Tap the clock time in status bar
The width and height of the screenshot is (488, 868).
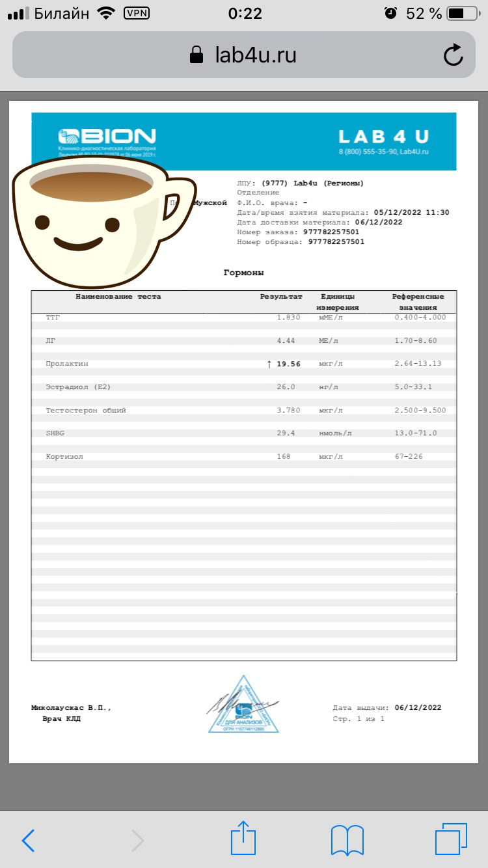point(245,13)
